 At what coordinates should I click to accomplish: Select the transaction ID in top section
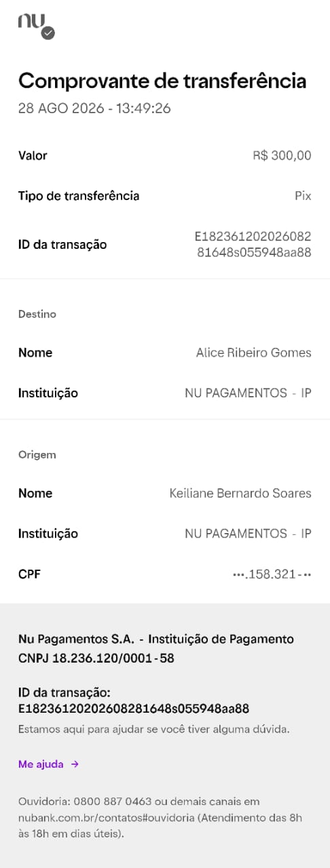[x=253, y=245]
